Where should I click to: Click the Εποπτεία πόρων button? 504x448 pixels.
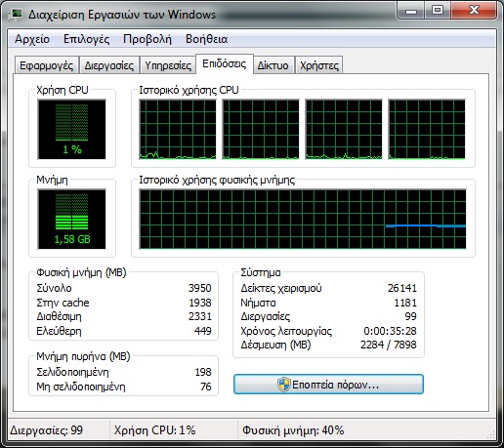pos(328,385)
